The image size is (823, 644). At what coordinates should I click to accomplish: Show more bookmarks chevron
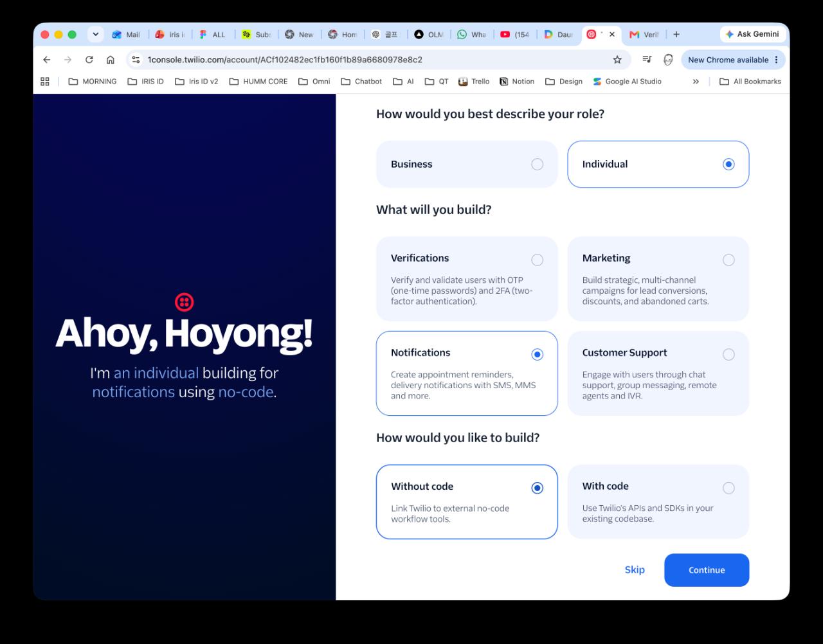696,82
